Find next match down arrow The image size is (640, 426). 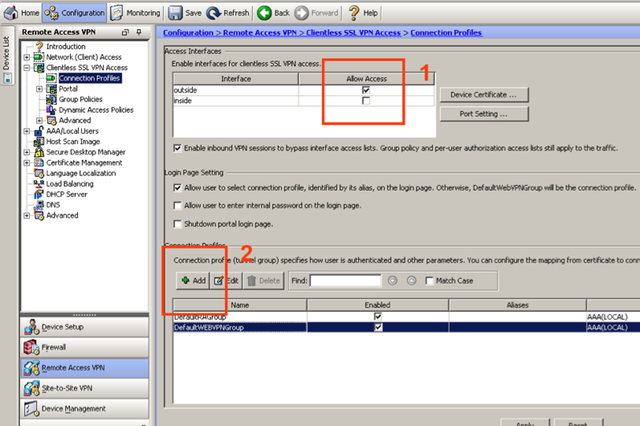(x=392, y=280)
